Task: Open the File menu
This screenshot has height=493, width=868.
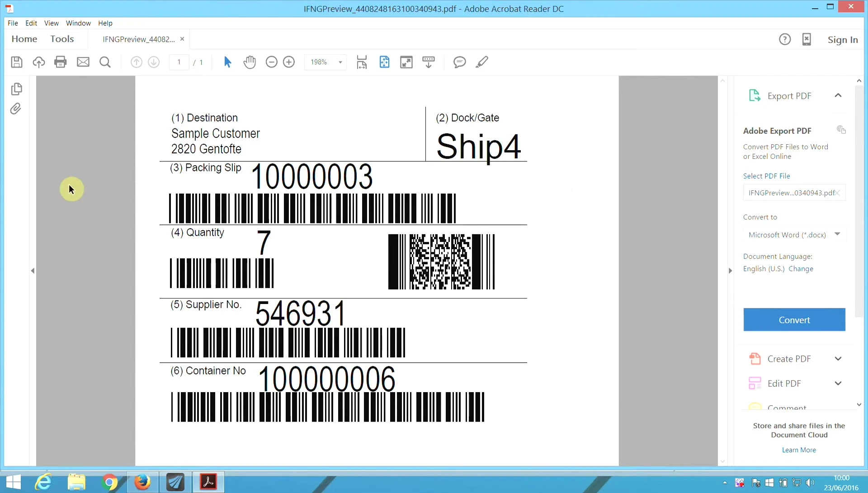Action: point(13,23)
